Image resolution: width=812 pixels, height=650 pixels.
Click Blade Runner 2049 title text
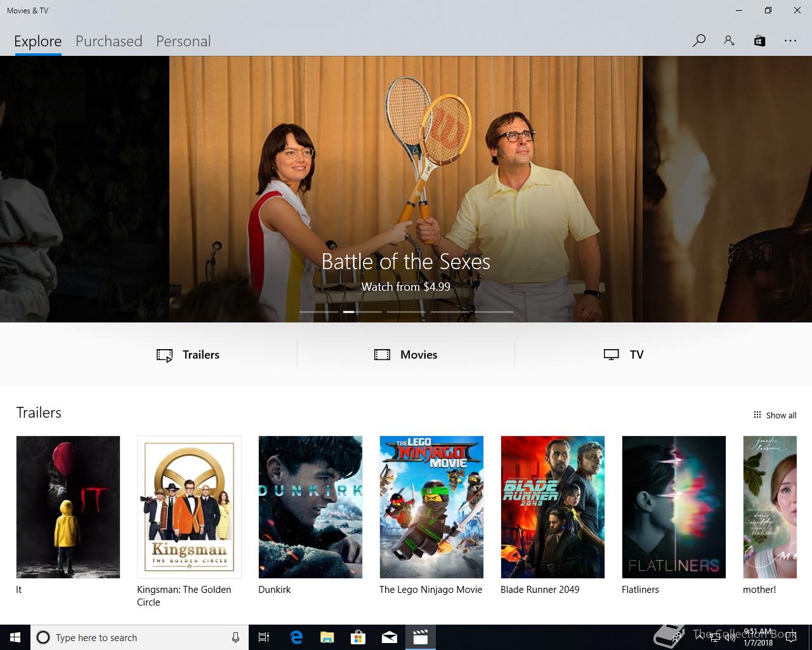tap(540, 590)
